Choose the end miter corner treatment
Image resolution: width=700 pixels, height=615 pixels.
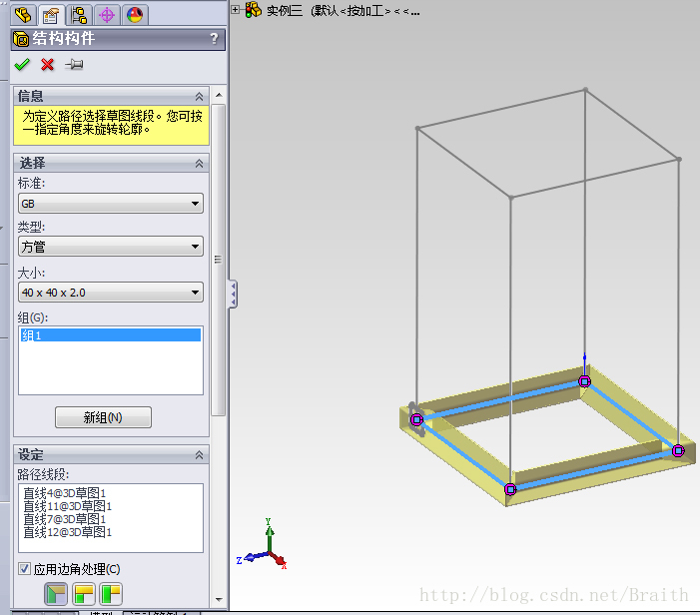(56, 594)
